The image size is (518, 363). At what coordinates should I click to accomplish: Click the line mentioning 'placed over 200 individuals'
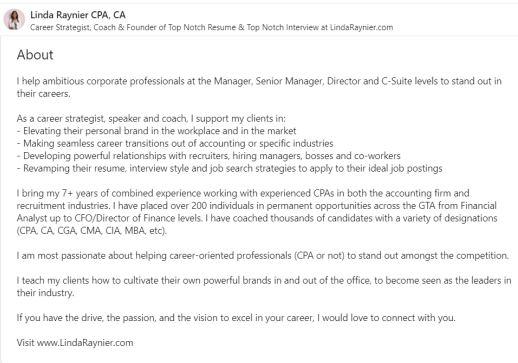point(257,206)
